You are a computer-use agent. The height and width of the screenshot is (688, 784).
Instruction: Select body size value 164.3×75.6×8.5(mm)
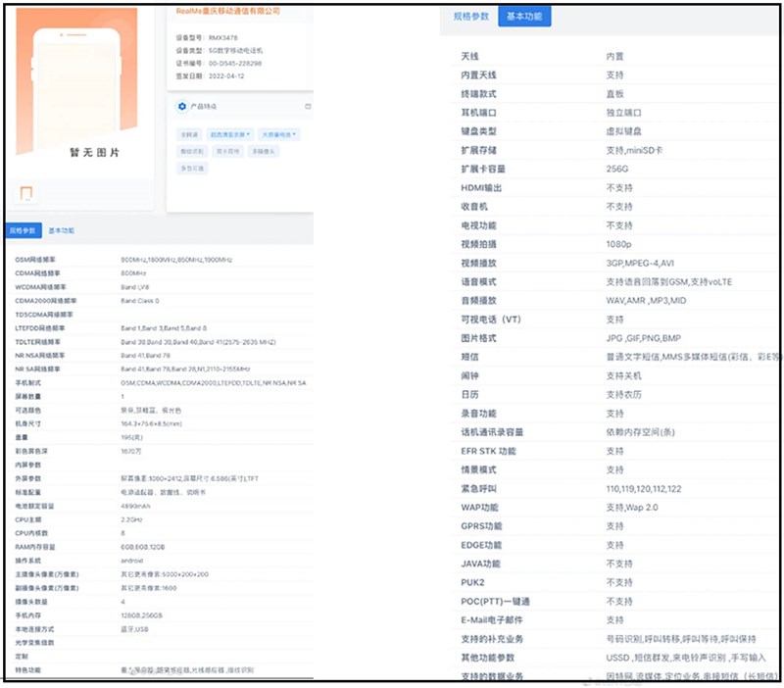152,423
